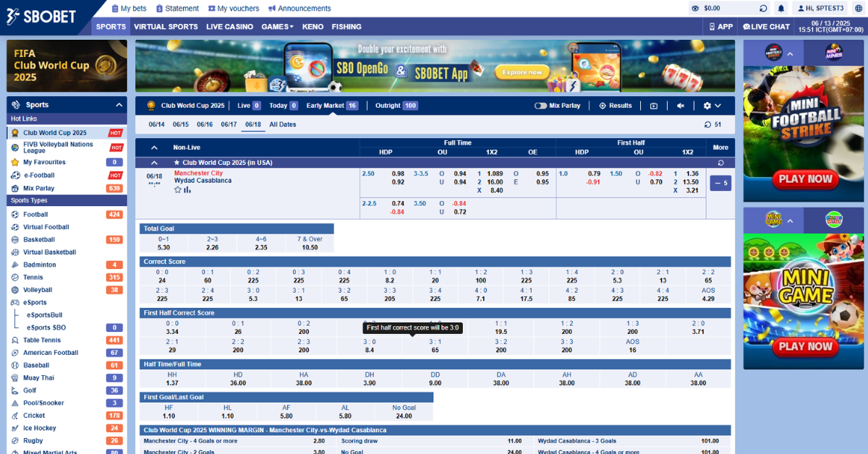Bet Total Goal 2~3 at 2.26
Viewport: 868px width, 454px height.
coord(212,243)
